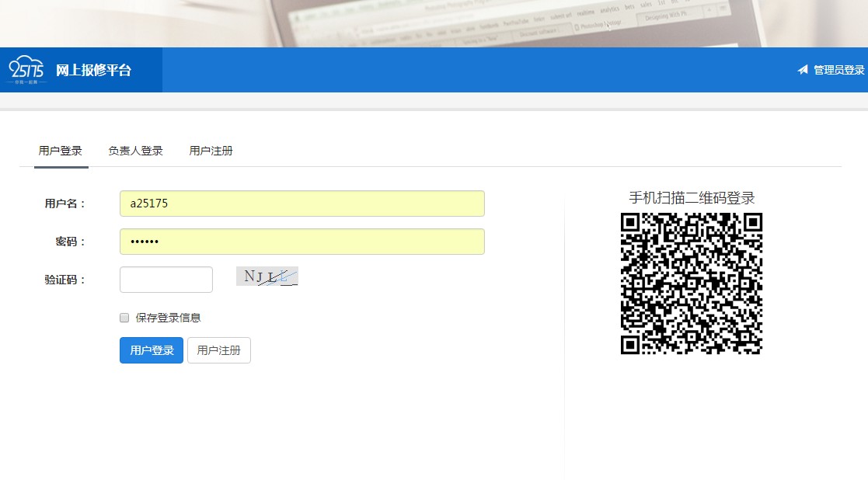Switch to the 用户注册 tab

(x=210, y=150)
